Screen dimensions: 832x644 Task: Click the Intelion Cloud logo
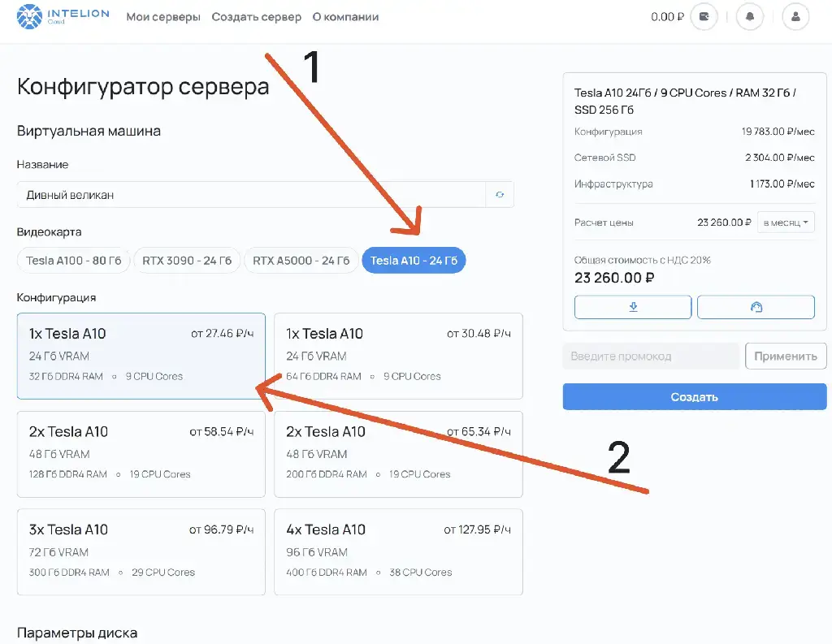[63, 16]
